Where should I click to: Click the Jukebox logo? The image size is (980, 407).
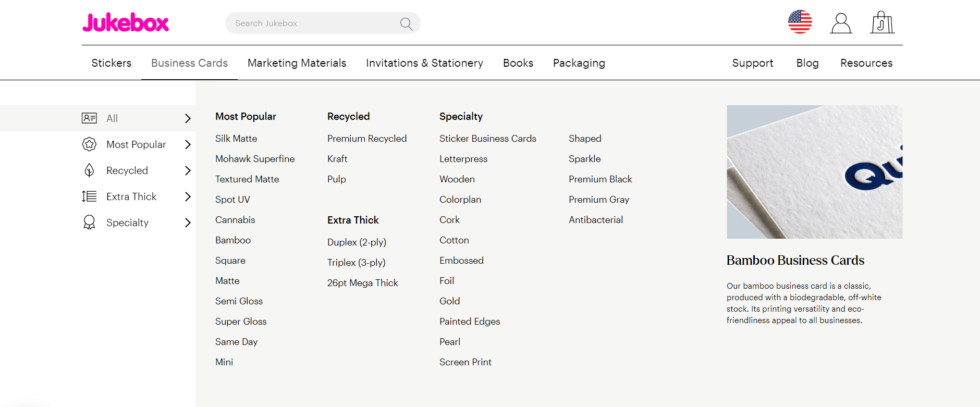[x=126, y=22]
